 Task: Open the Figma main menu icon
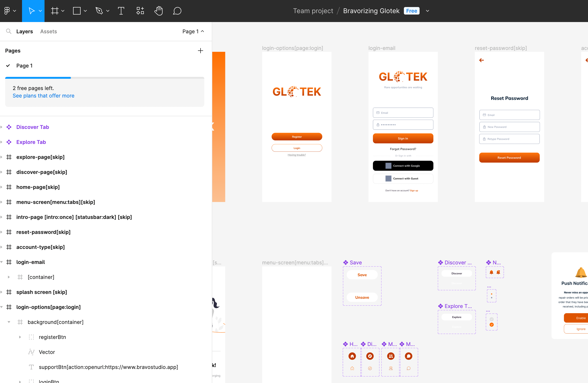coord(7,11)
